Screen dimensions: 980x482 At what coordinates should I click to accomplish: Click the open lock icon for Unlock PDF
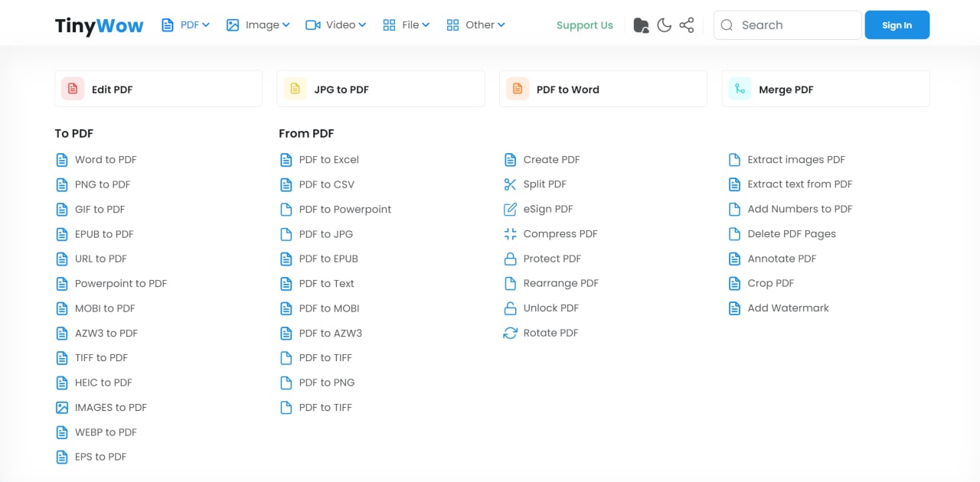pos(510,308)
